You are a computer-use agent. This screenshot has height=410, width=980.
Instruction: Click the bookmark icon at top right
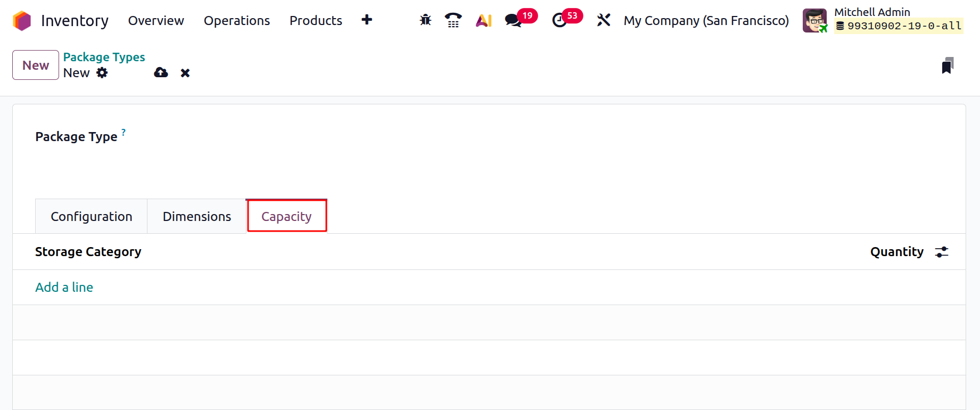point(948,65)
